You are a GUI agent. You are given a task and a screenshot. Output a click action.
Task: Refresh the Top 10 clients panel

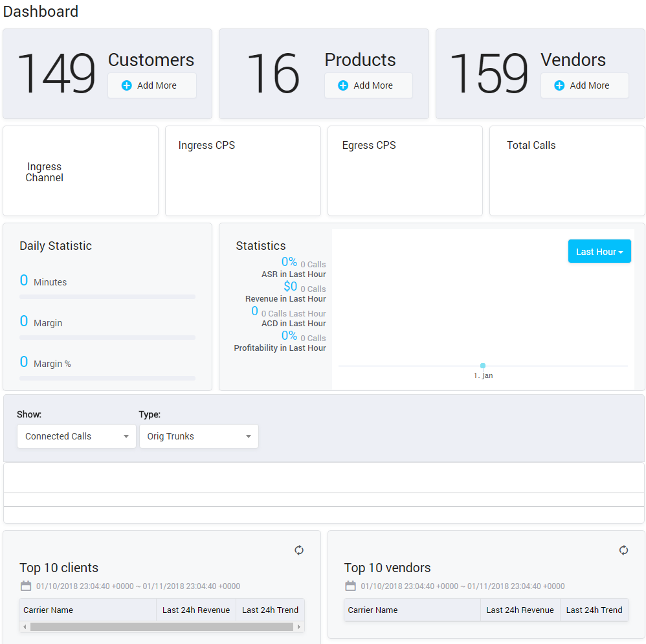pyautogui.click(x=299, y=550)
